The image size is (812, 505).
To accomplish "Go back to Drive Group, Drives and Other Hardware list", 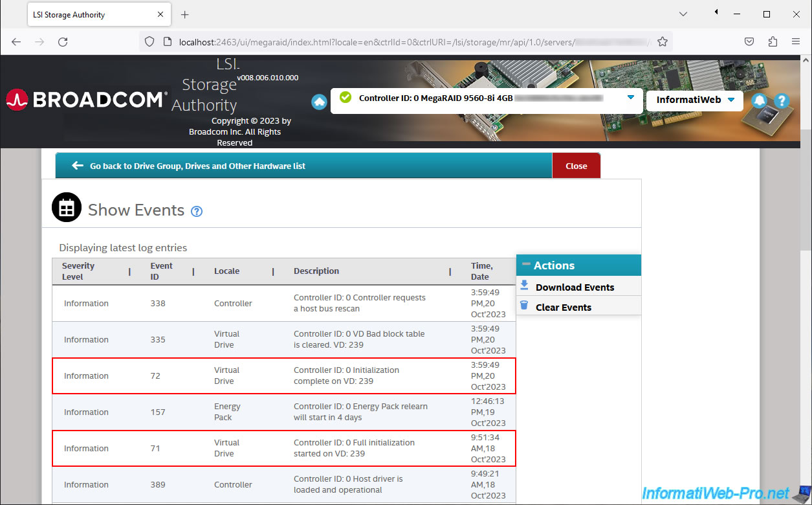I will (197, 166).
